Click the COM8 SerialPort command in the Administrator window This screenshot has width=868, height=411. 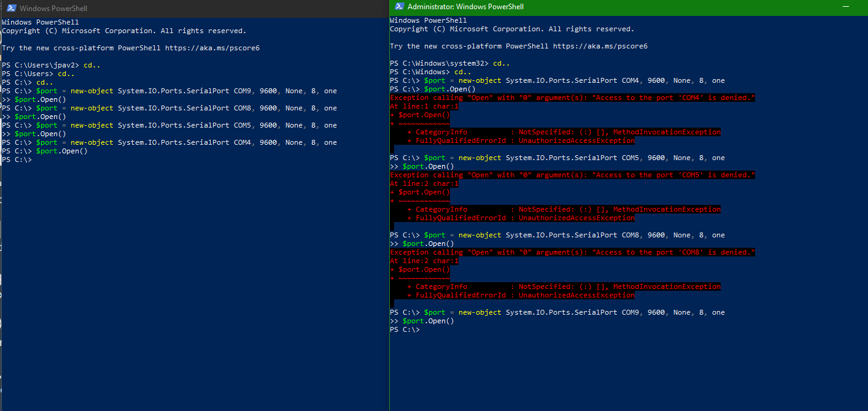tap(557, 235)
